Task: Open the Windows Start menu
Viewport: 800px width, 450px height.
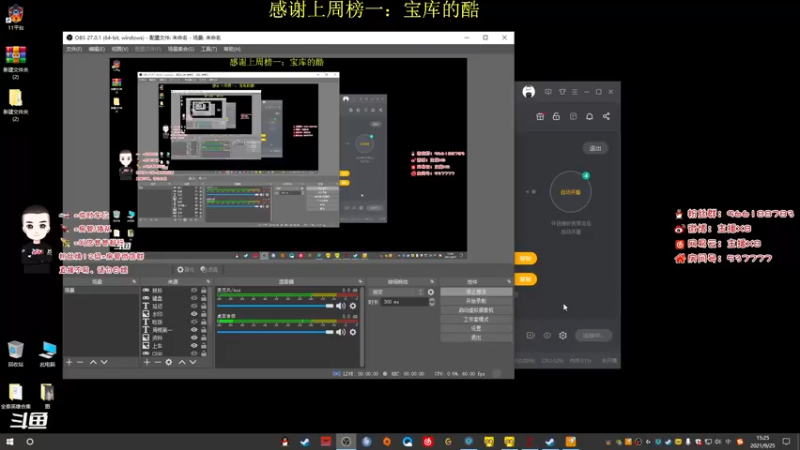Action: click(x=10, y=442)
